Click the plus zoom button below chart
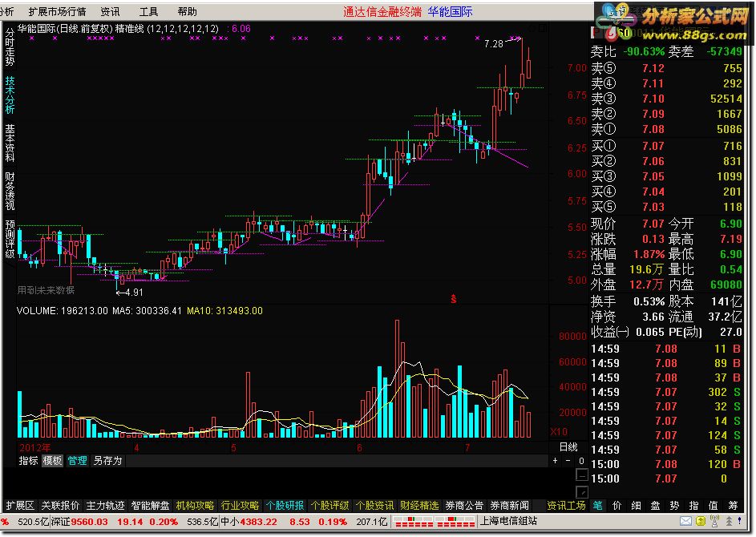Screen dimensions: 756x537 [555, 461]
